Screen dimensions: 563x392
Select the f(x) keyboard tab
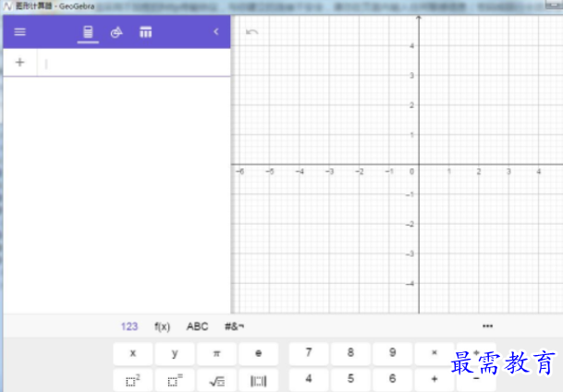(162, 326)
